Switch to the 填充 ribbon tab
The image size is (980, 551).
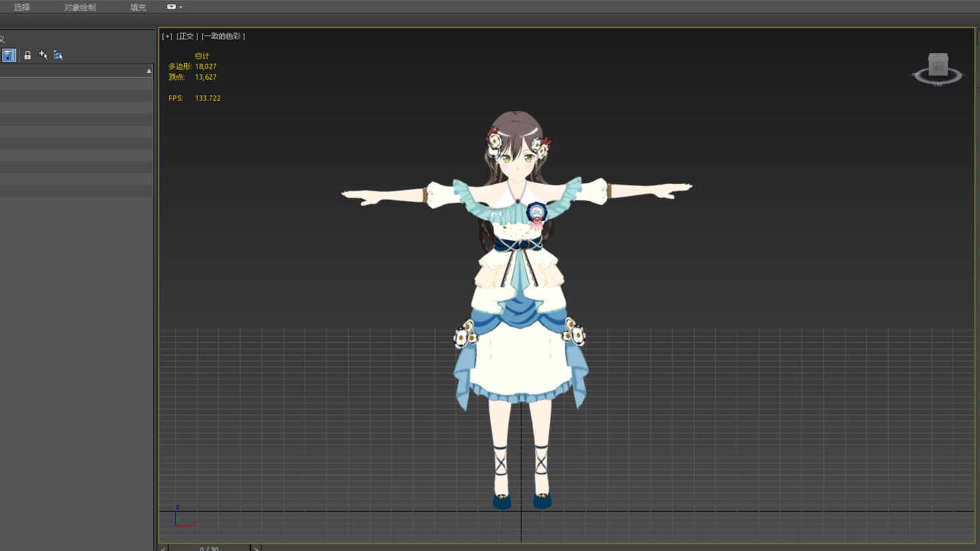138,7
